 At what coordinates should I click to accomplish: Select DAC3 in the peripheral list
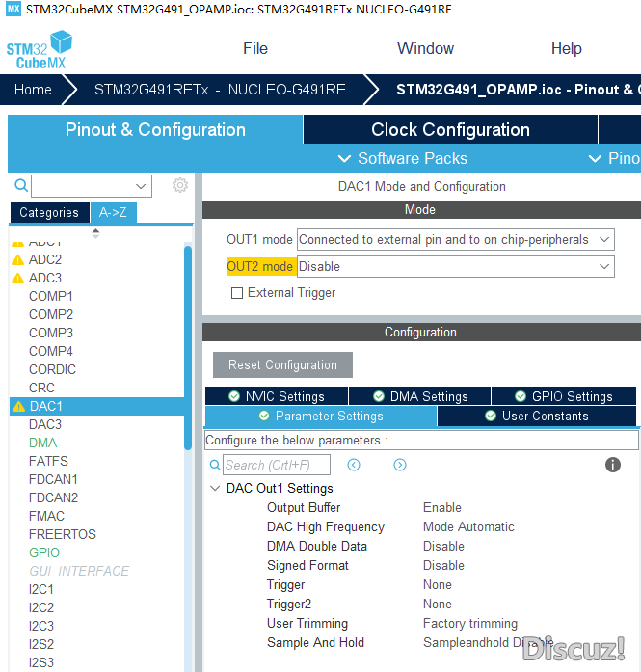[45, 425]
